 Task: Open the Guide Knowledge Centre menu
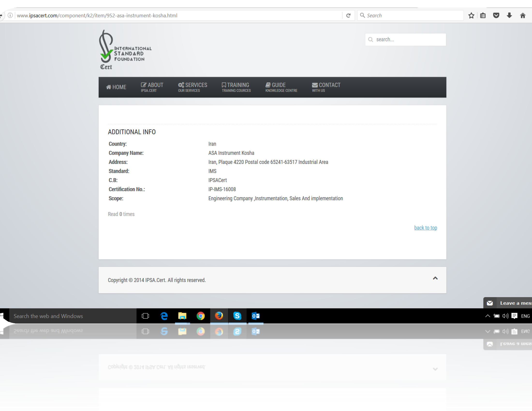tap(281, 87)
